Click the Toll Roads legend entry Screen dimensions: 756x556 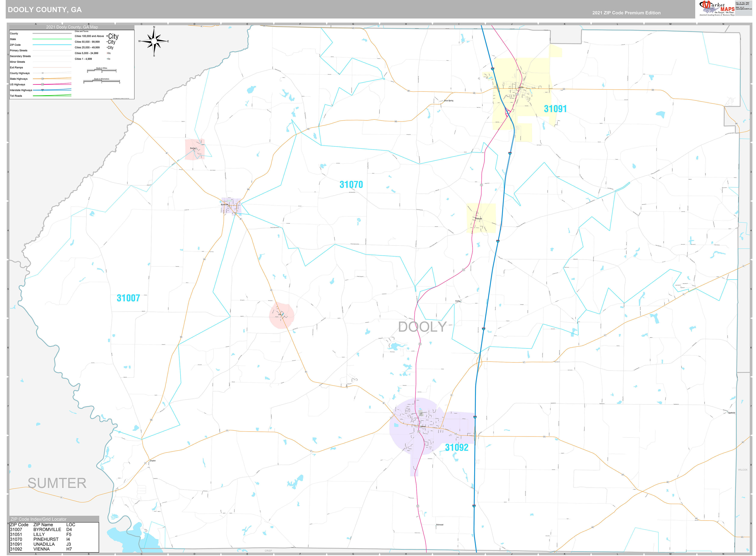click(16, 96)
